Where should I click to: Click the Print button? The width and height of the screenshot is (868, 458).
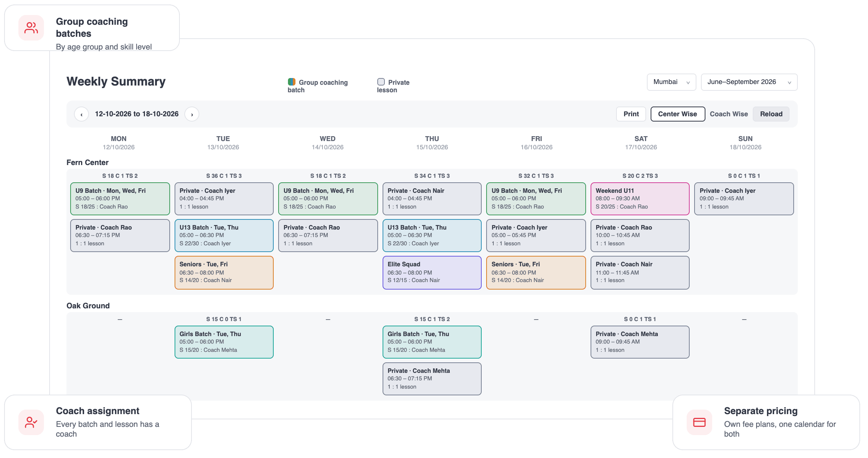631,114
